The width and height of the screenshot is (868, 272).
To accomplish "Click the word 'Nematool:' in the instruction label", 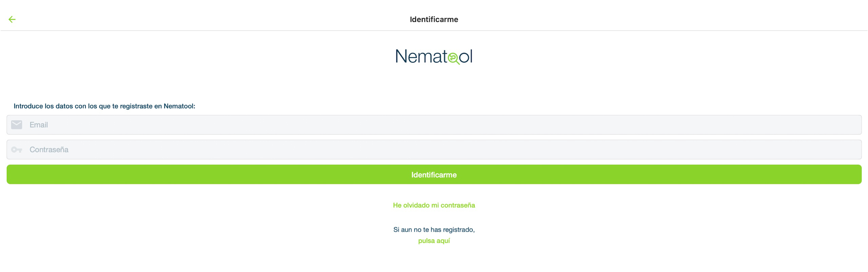I will point(179,106).
